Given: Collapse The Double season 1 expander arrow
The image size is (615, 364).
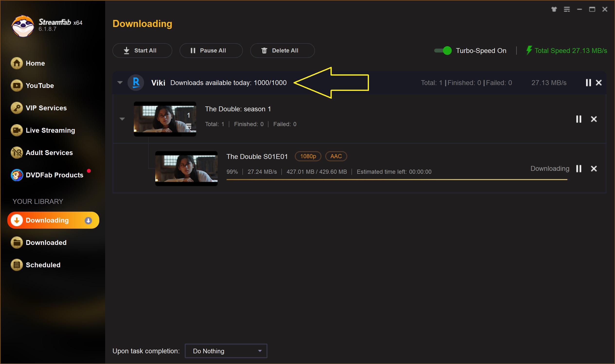Looking at the screenshot, I should click(122, 119).
